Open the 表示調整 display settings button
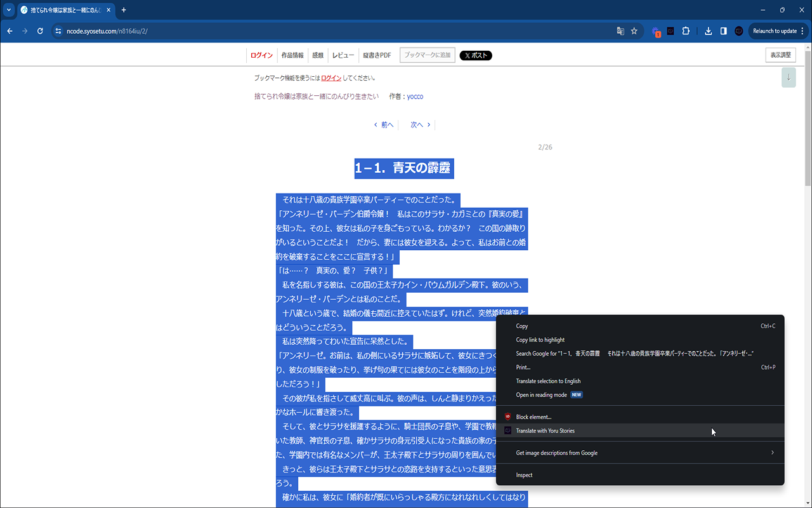Image resolution: width=812 pixels, height=508 pixels. [x=780, y=55]
